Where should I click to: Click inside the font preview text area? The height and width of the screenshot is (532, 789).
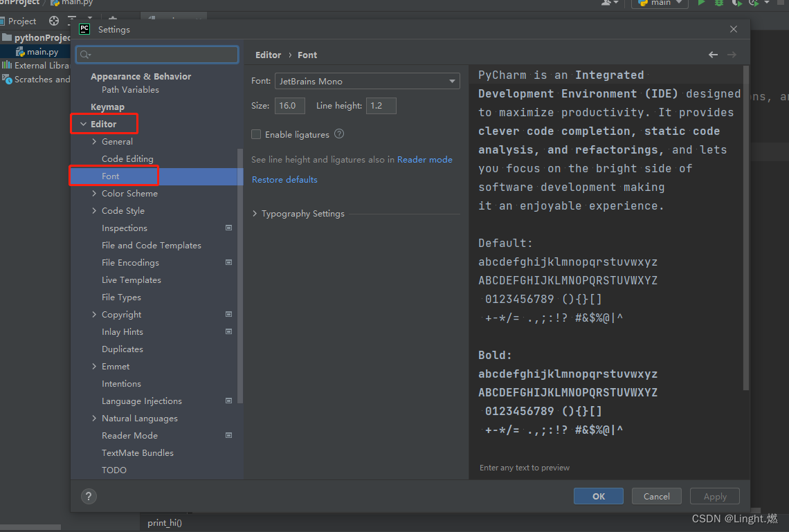point(606,262)
